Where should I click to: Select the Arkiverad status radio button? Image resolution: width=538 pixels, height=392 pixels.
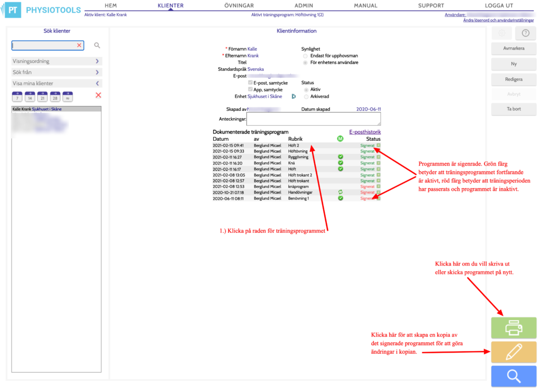click(306, 97)
